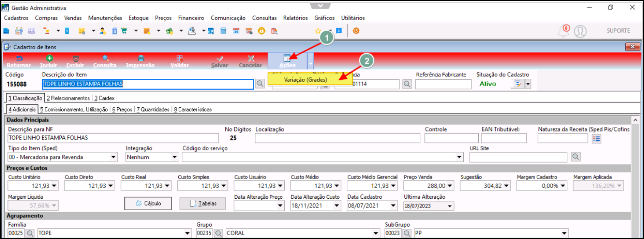Click the Cálculo button

click(x=148, y=203)
